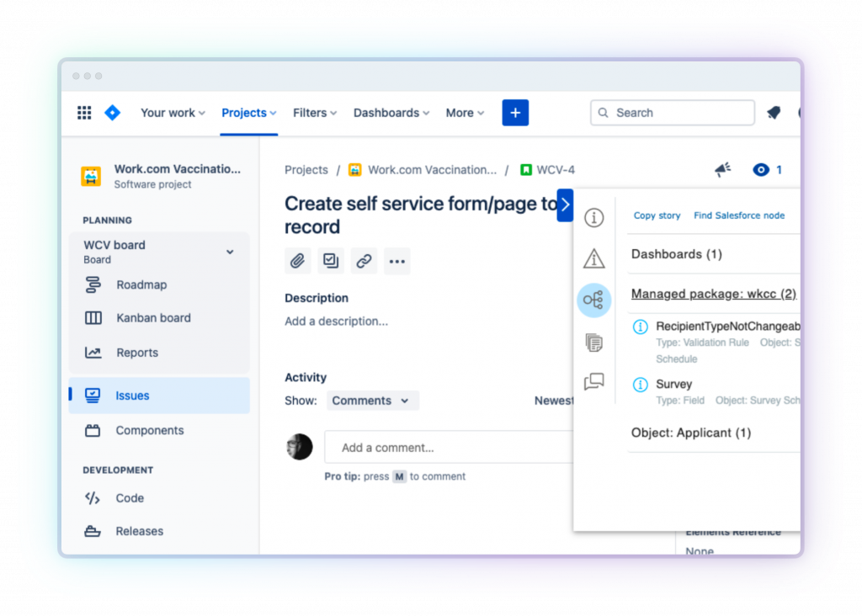Expand the Comments show filter dropdown

pyautogui.click(x=371, y=401)
